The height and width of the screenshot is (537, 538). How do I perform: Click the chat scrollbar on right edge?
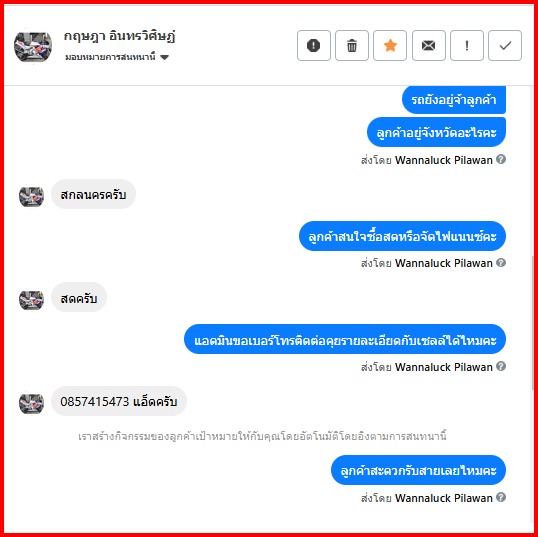coord(532,323)
